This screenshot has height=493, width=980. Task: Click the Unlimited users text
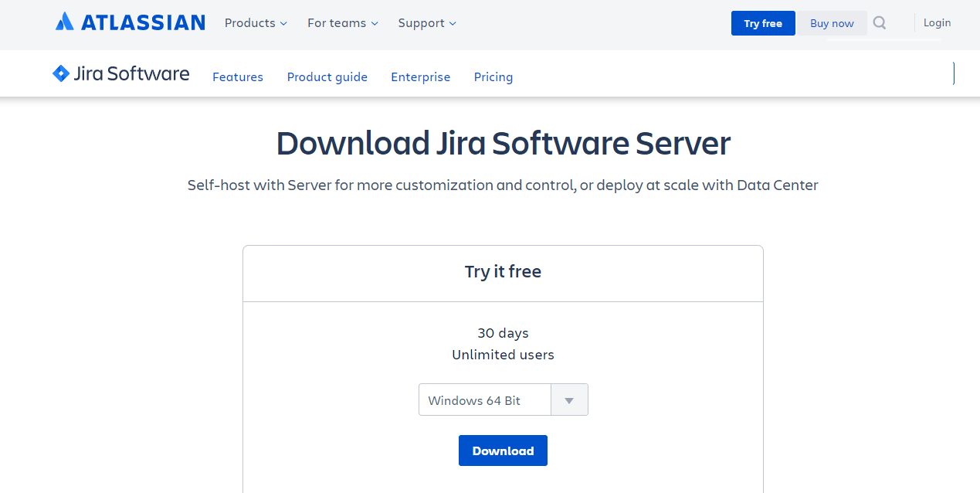click(503, 355)
